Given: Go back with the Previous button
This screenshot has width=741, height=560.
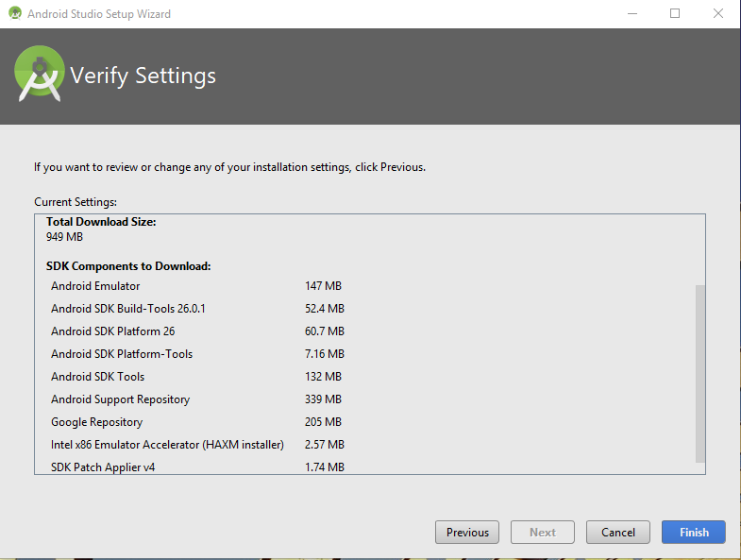Looking at the screenshot, I should (467, 533).
